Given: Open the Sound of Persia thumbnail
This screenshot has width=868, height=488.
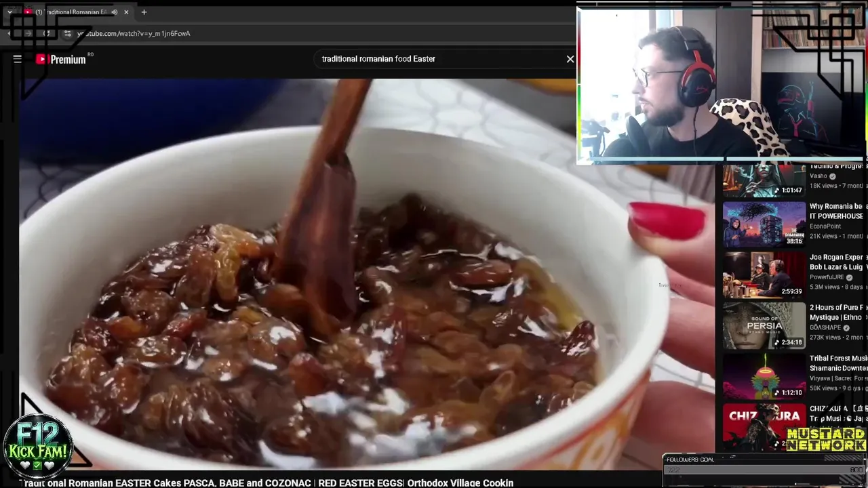Looking at the screenshot, I should 764,325.
